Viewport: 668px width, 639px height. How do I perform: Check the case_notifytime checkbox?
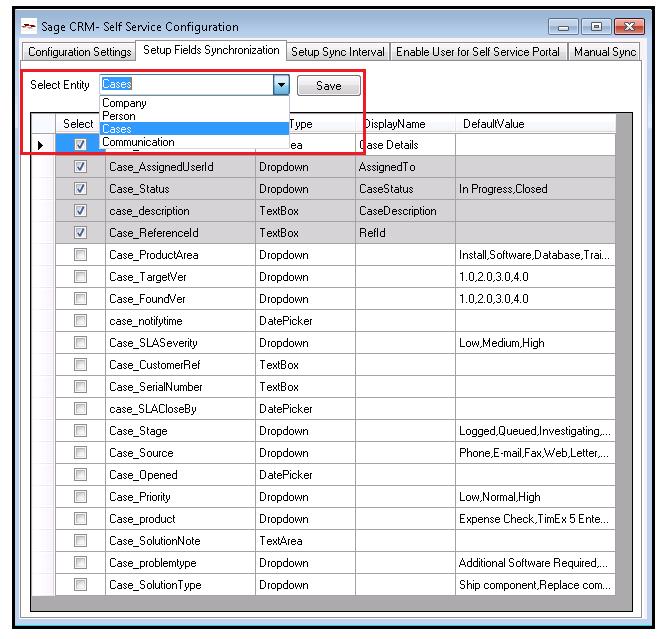80,320
